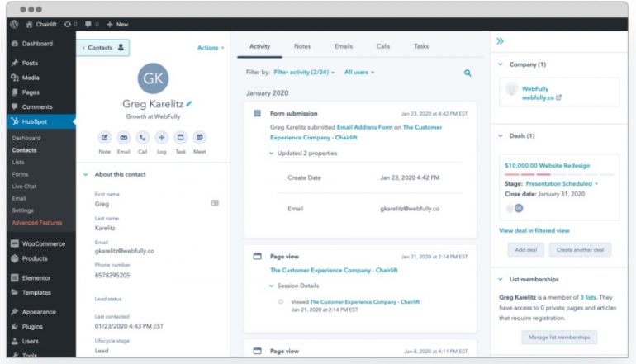636x364 pixels.
Task: Click the Email envelope icon
Action: (x=123, y=137)
